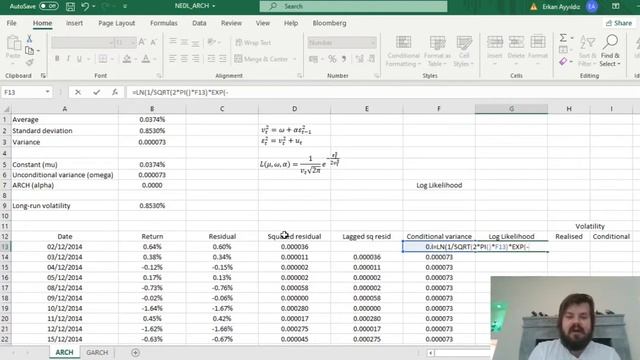640x360 pixels.
Task: Click the Merge & Center button
Action: pos(262,59)
